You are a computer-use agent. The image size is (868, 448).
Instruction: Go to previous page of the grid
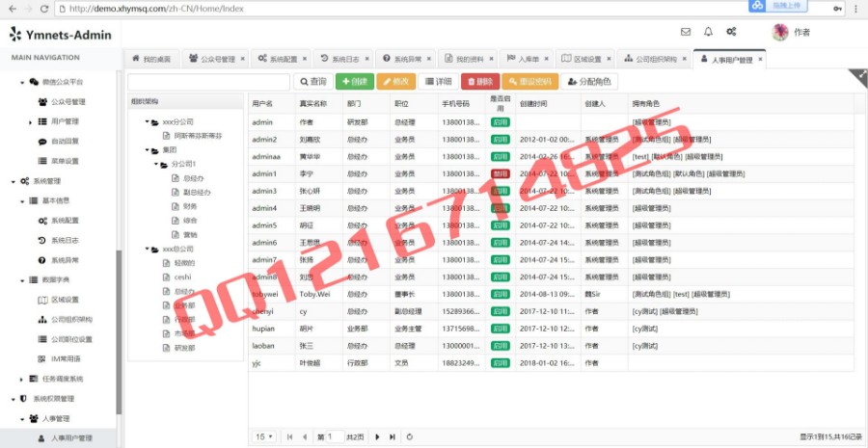point(305,437)
